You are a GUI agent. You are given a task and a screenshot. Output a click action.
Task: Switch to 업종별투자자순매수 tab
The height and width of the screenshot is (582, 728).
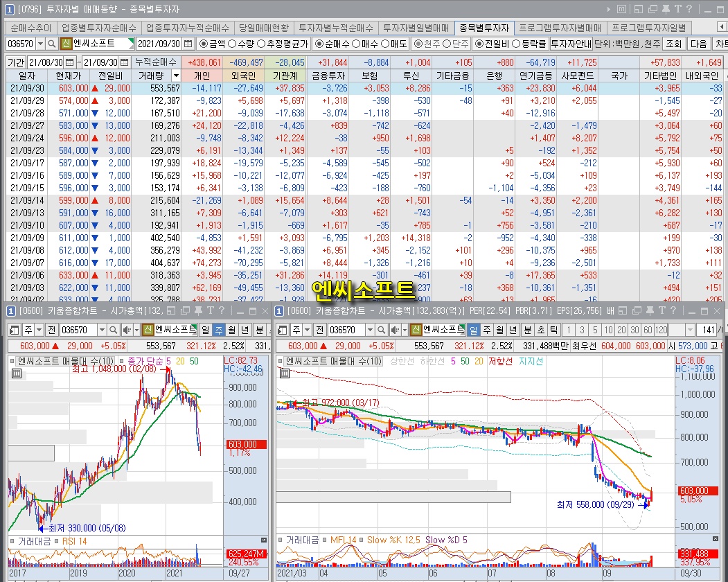tap(99, 28)
